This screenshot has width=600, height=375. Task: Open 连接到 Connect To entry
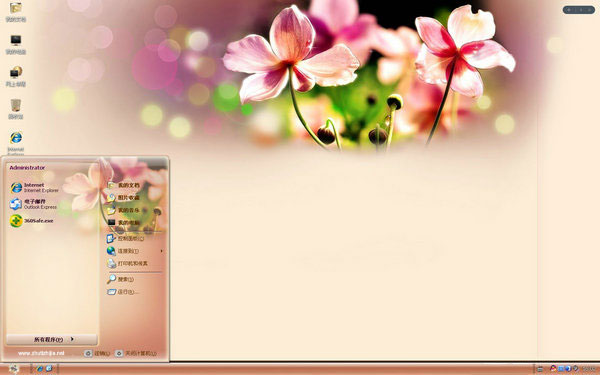[123, 251]
